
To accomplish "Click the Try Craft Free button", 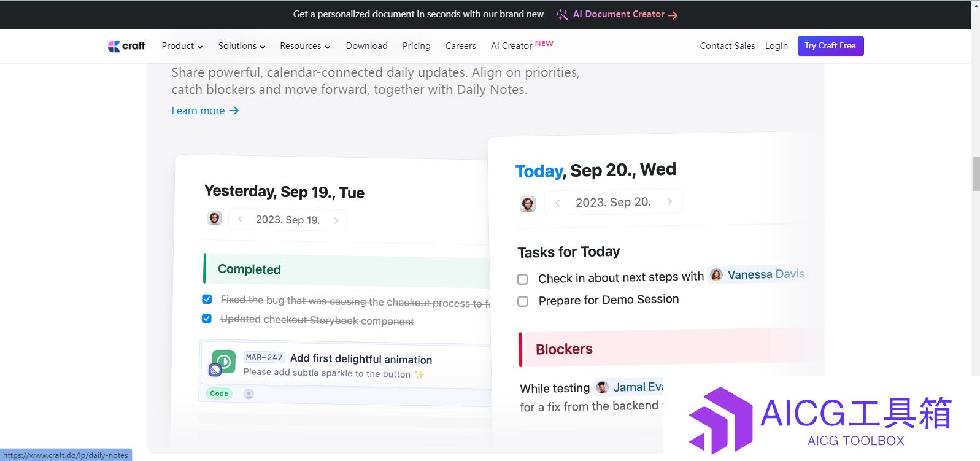I will pyautogui.click(x=830, y=46).
